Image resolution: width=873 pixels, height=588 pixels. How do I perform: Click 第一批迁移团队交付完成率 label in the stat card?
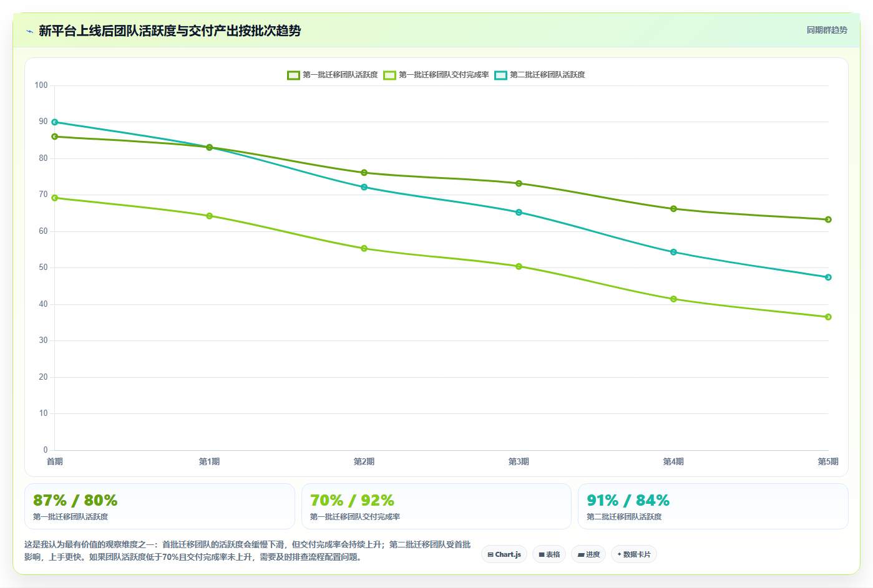click(355, 517)
